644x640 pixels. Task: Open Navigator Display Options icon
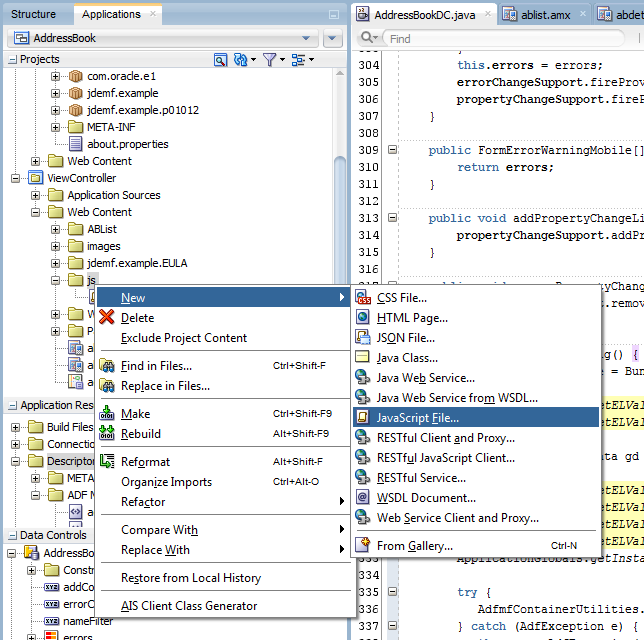pyautogui.click(x=298, y=60)
